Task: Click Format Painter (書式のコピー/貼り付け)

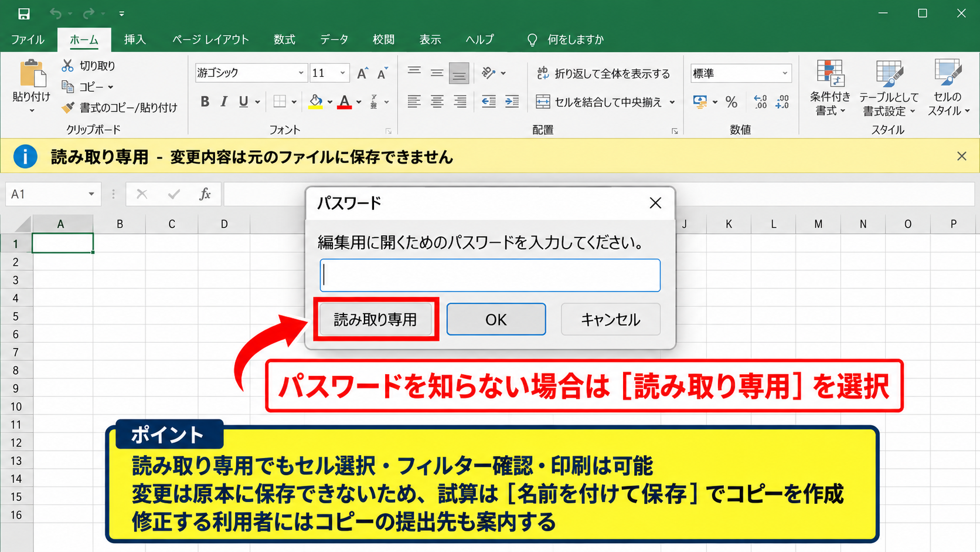Action: pyautogui.click(x=120, y=107)
